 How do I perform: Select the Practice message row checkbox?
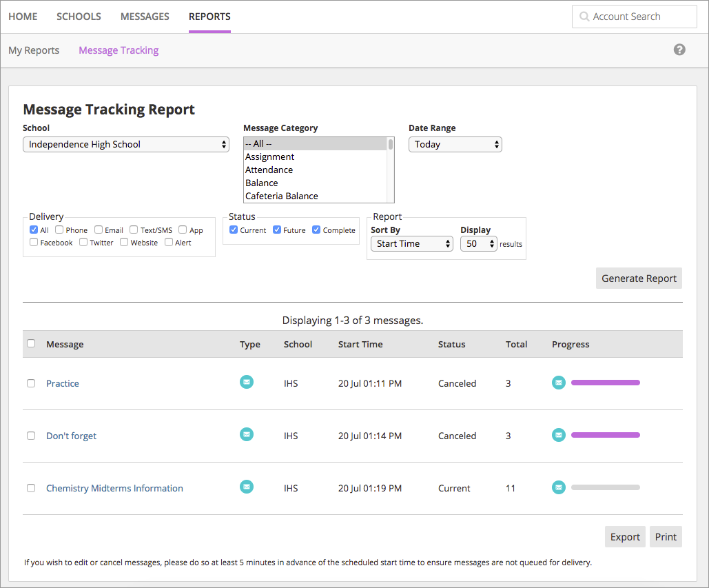tap(31, 383)
